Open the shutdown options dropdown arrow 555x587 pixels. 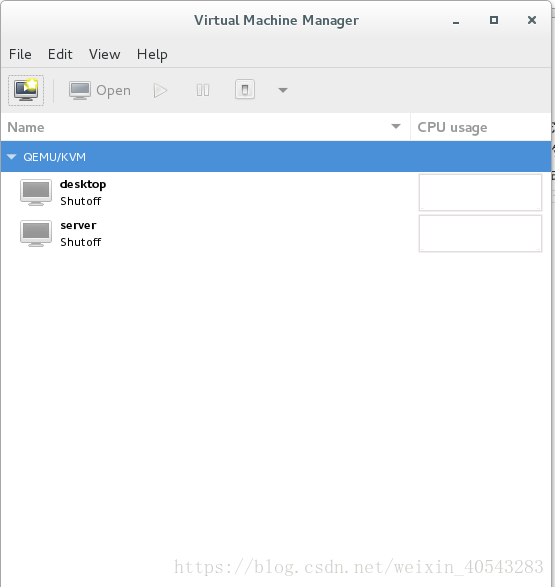click(x=283, y=90)
